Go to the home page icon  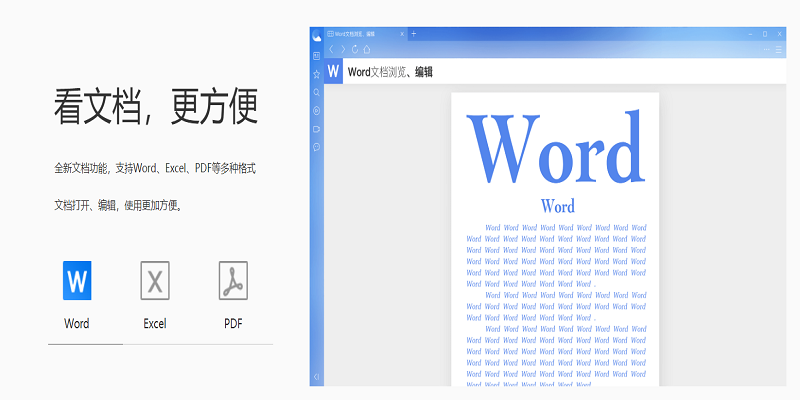[367, 49]
